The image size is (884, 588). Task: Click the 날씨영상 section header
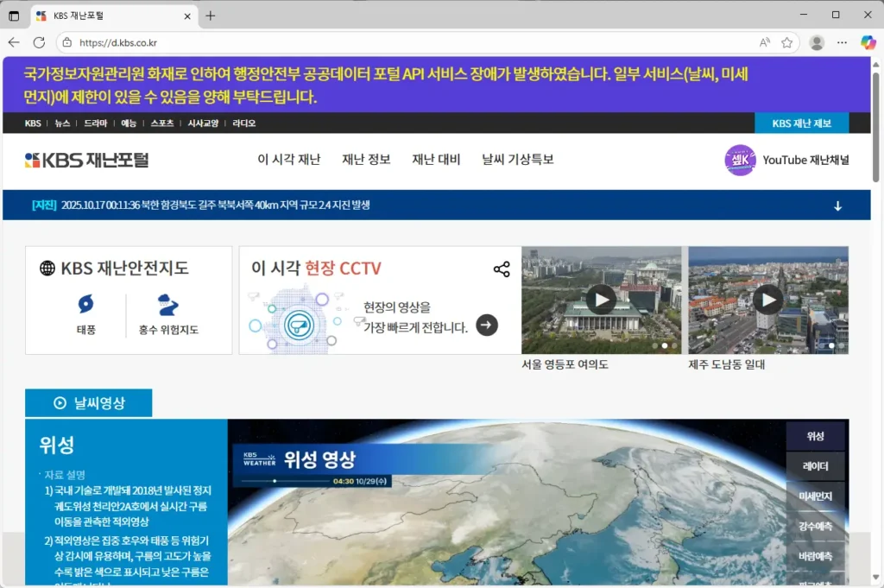(89, 402)
